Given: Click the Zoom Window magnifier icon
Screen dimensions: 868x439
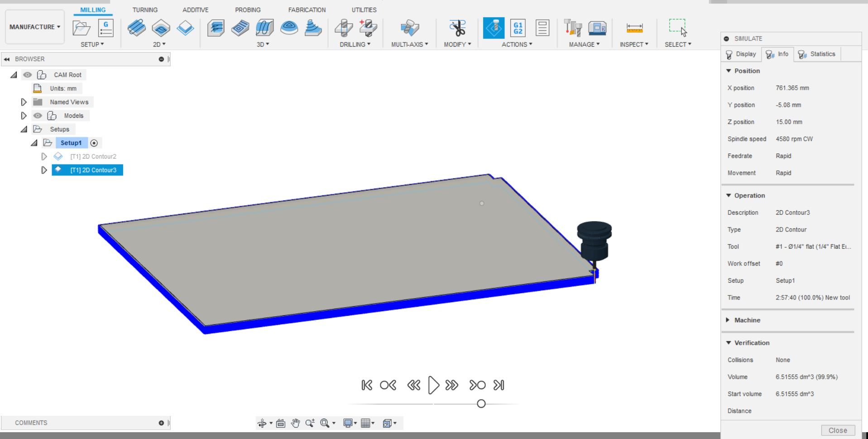Looking at the screenshot, I should pos(325,423).
